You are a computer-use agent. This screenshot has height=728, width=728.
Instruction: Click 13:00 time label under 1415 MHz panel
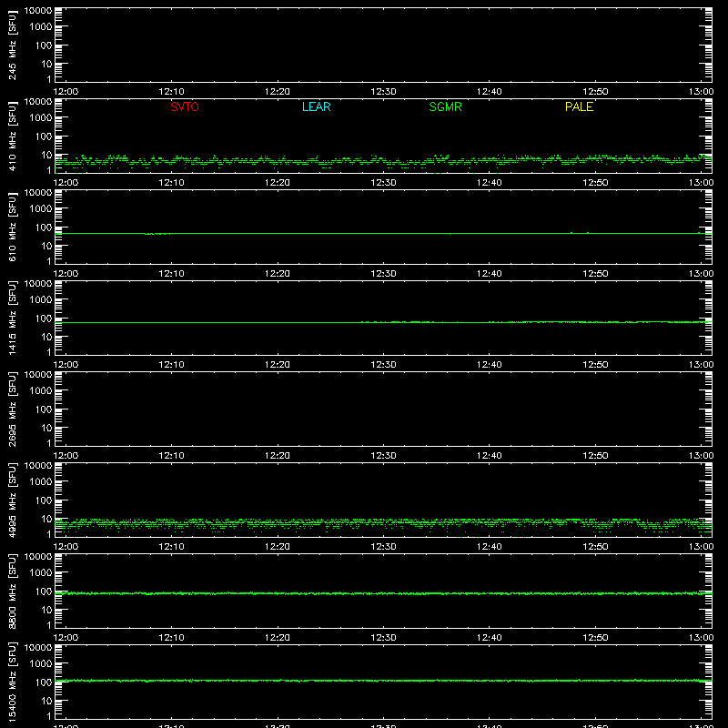click(x=701, y=365)
